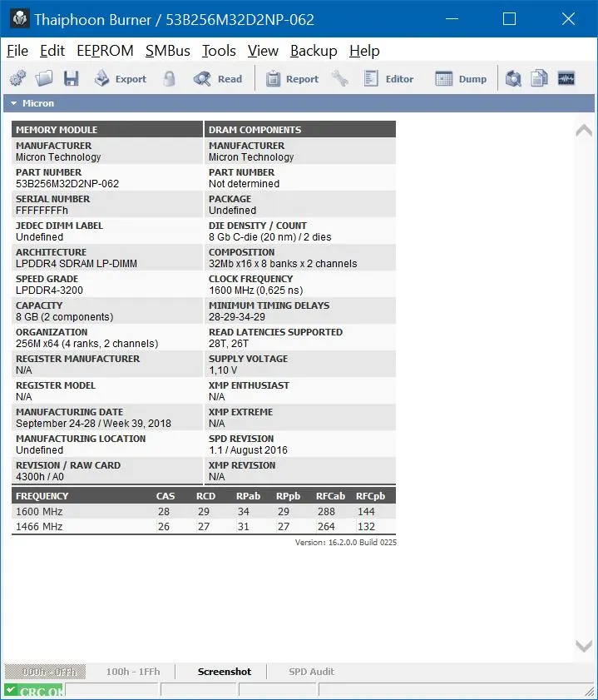This screenshot has width=598, height=700.
Task: Open the Report clipboard icon
Action: pyautogui.click(x=273, y=79)
